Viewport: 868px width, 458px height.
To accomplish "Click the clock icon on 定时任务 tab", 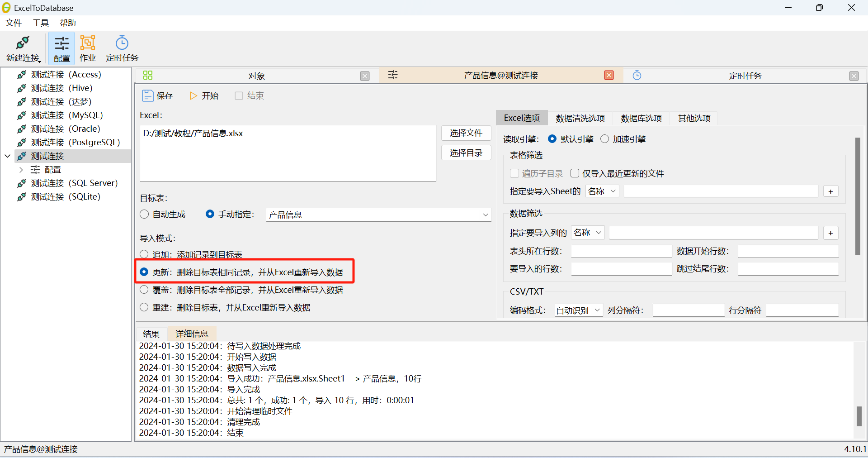I will [637, 75].
